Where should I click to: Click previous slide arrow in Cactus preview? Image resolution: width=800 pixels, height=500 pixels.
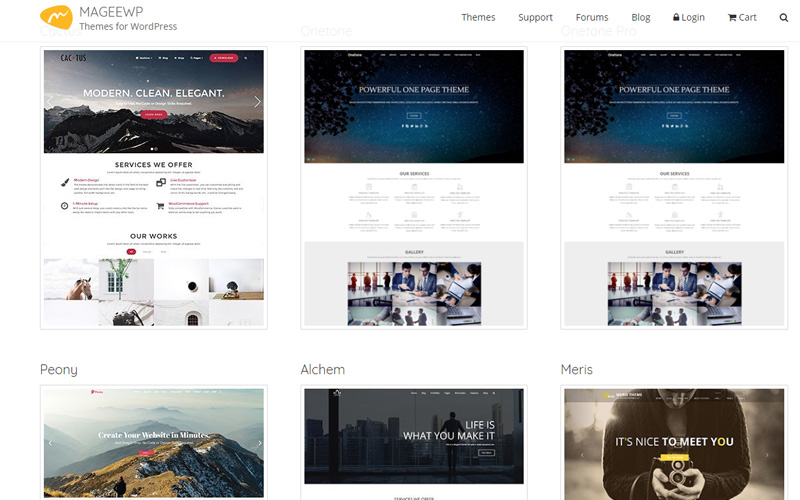(x=50, y=102)
